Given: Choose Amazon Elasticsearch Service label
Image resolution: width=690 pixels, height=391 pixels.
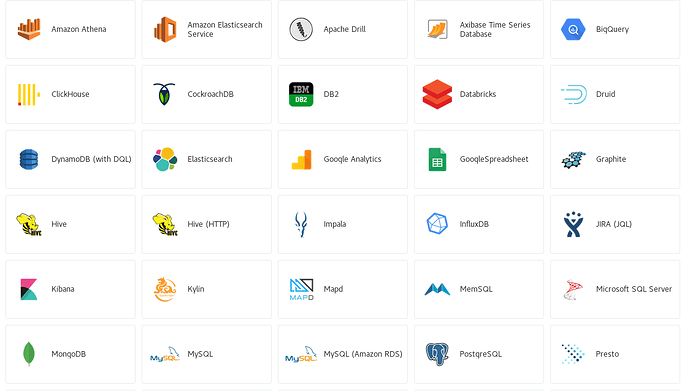Looking at the screenshot, I should 225,29.
